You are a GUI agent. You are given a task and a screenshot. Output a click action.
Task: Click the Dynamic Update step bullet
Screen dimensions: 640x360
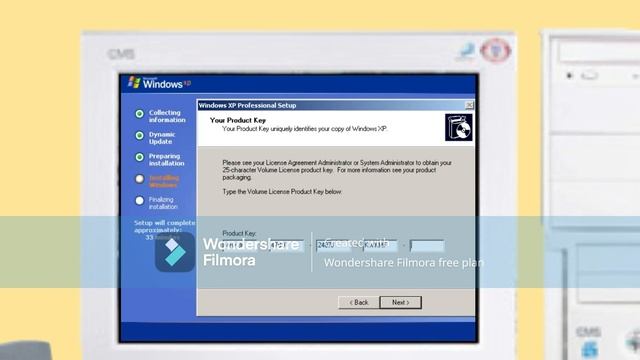tap(140, 136)
